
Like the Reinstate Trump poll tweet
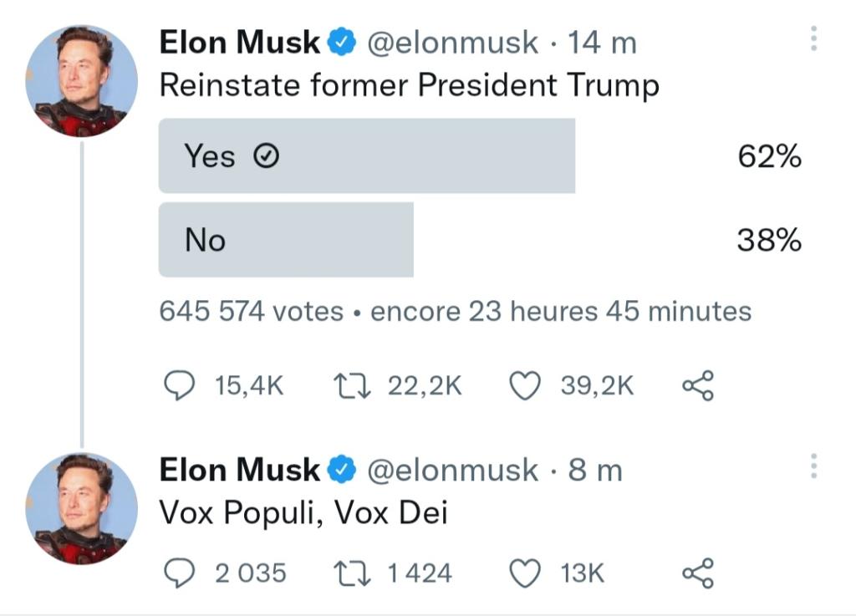(x=525, y=385)
